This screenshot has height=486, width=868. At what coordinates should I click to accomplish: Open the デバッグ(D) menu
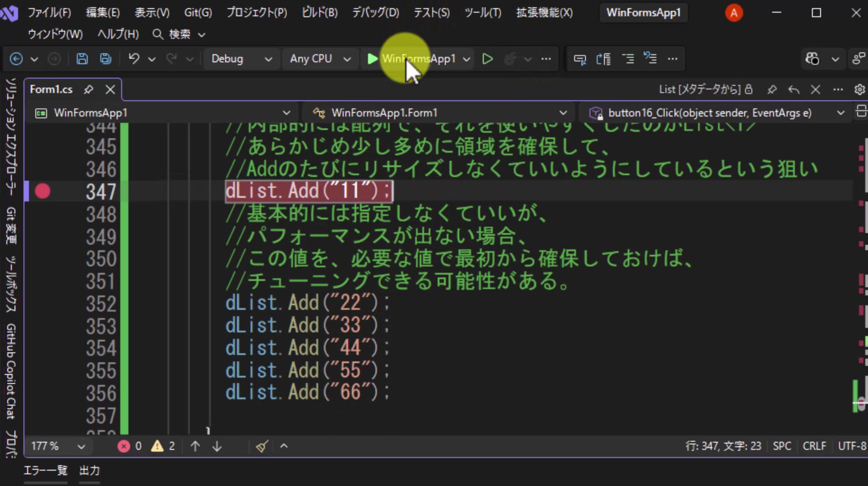376,12
